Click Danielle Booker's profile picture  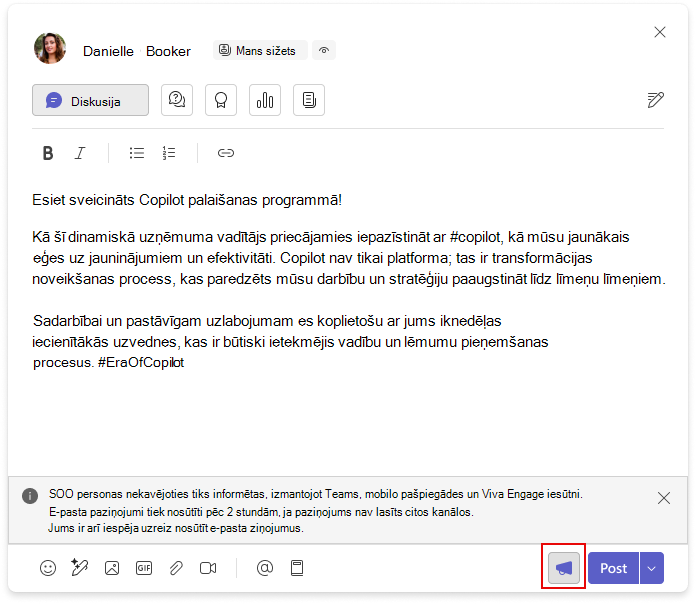click(50, 48)
